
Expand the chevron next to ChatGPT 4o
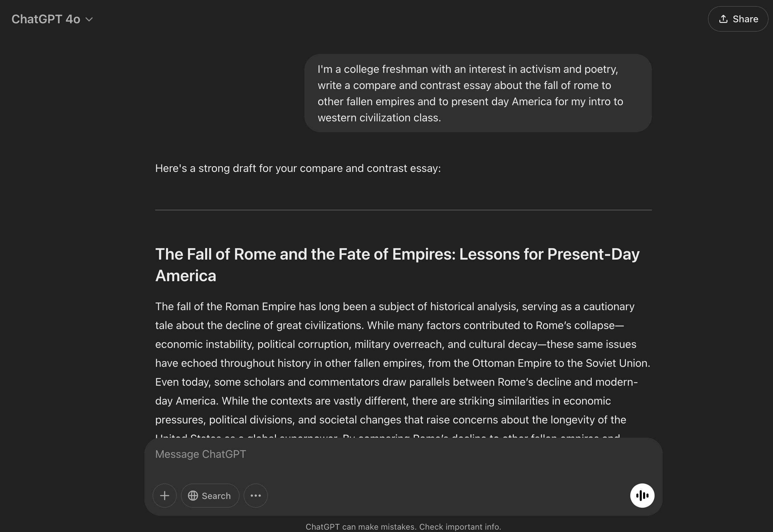coord(89,20)
